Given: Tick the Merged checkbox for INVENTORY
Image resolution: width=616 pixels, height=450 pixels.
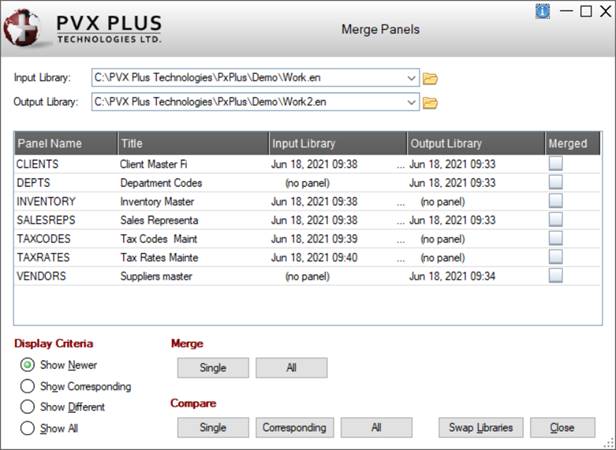Looking at the screenshot, I should [556, 201].
